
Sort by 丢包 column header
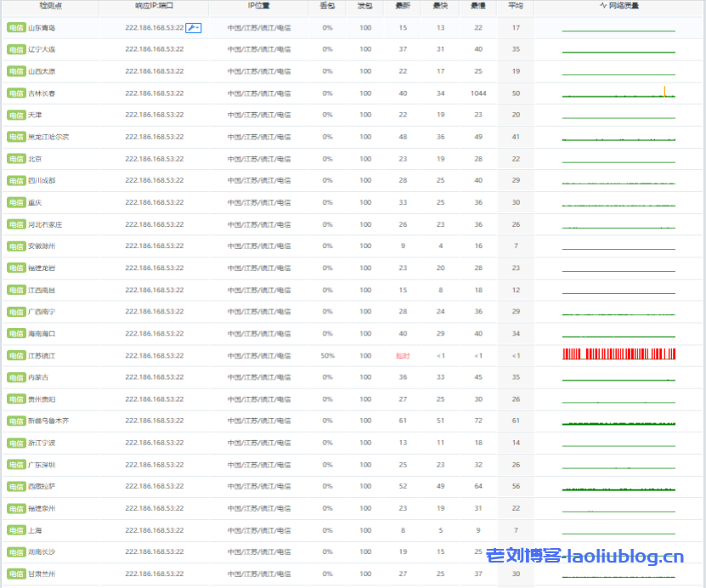click(x=327, y=6)
